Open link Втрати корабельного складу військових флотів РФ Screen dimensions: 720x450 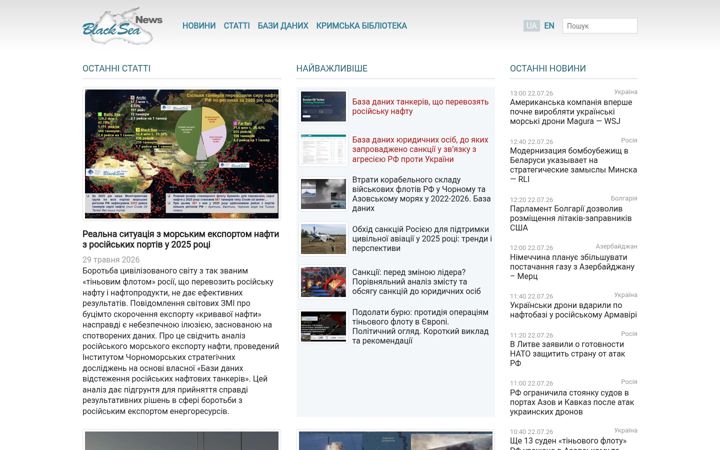click(x=421, y=194)
